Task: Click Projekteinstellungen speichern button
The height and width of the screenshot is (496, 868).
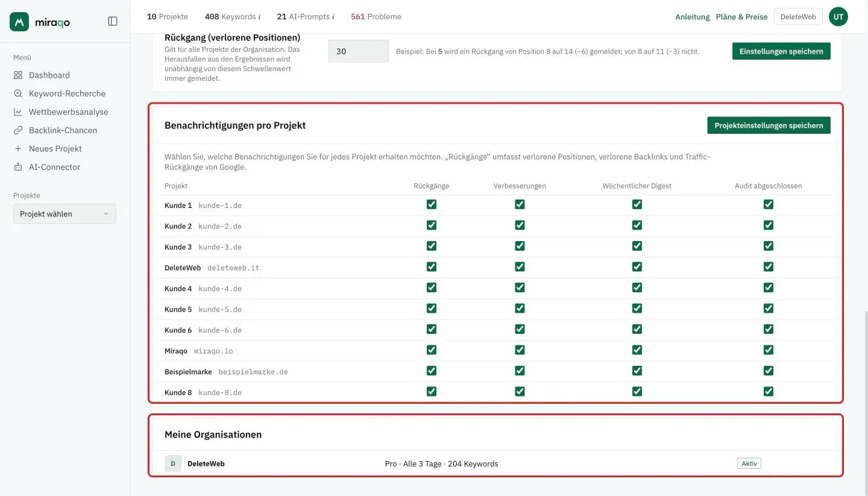Action: click(x=769, y=125)
